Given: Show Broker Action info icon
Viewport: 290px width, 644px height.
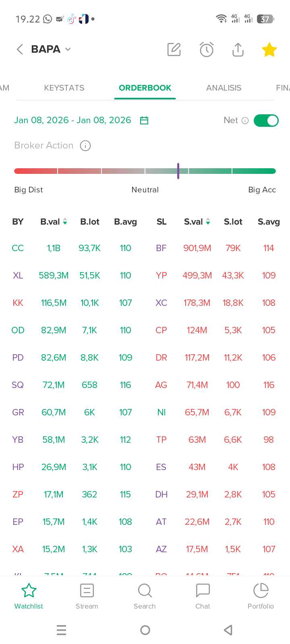Looking at the screenshot, I should [x=85, y=146].
